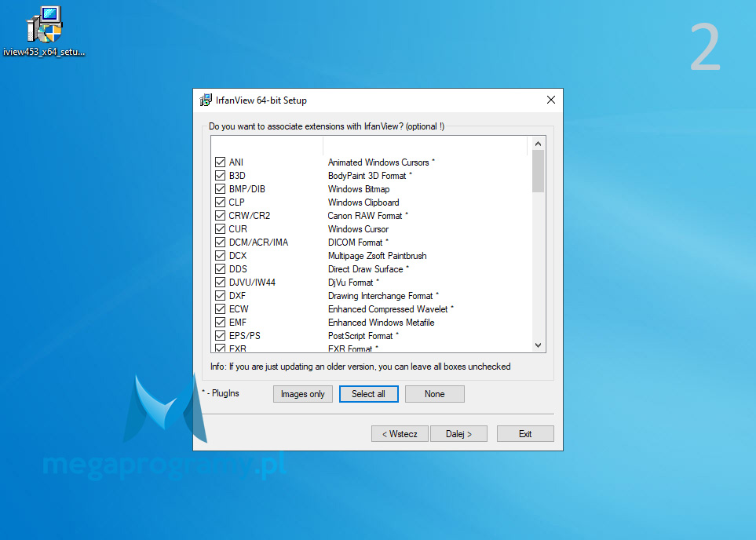
Task: Select the 'DjVu Format' description
Action: (x=353, y=283)
